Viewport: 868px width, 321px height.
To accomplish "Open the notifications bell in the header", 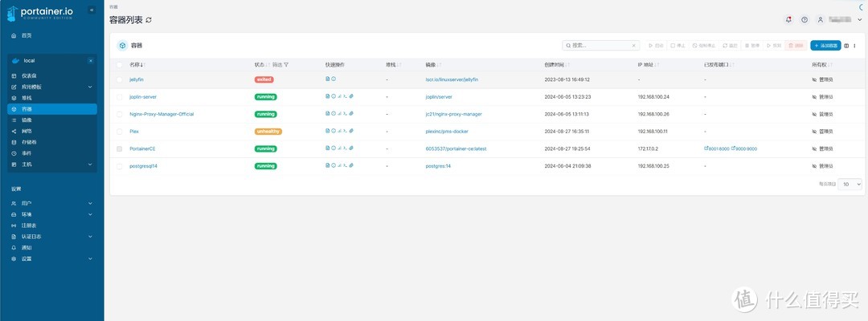I will click(789, 19).
